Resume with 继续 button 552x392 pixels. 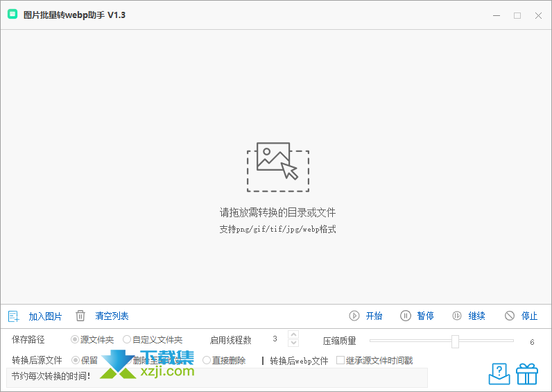click(x=476, y=316)
